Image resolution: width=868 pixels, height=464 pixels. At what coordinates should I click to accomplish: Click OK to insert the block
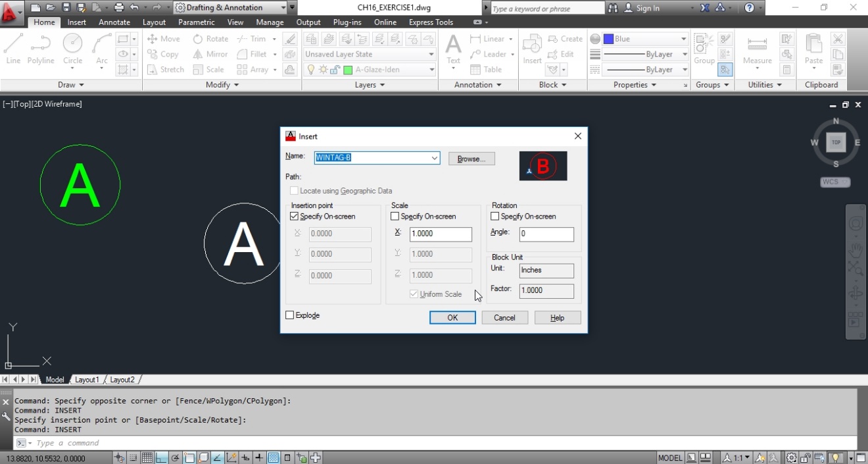click(x=452, y=317)
